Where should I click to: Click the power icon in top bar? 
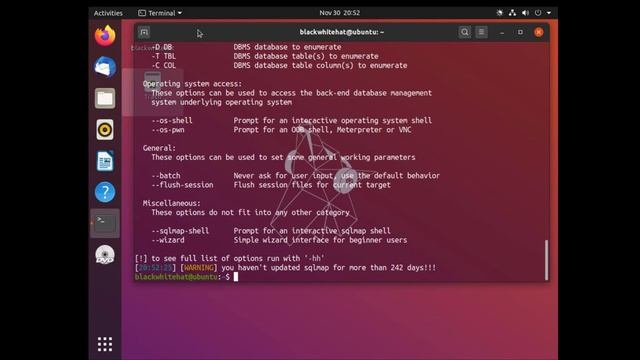point(538,13)
